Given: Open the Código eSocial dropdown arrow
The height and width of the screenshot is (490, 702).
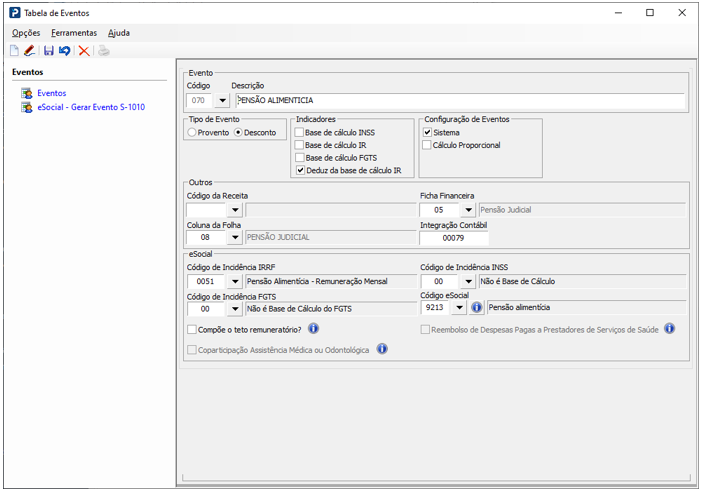Looking at the screenshot, I should [459, 307].
